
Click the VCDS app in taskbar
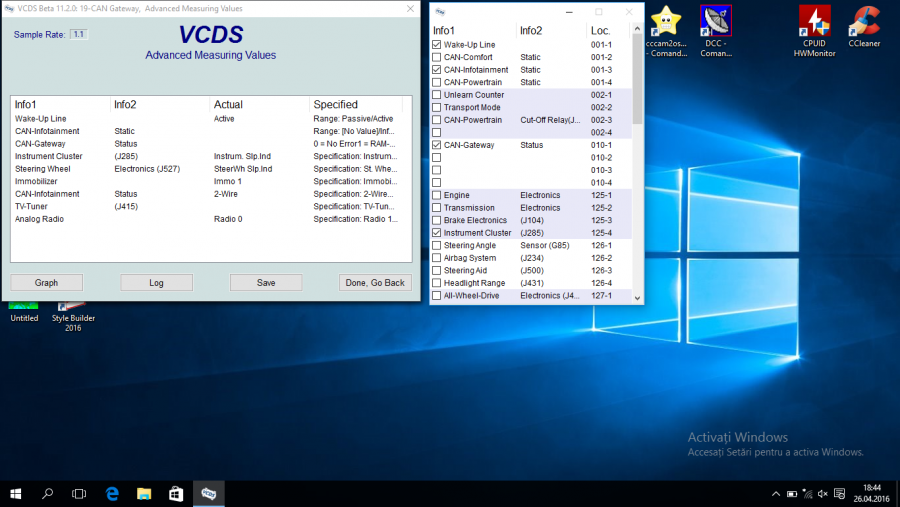[x=208, y=493]
